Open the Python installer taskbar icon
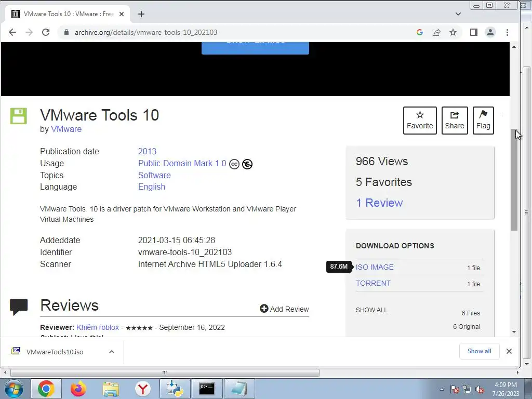 point(175,389)
